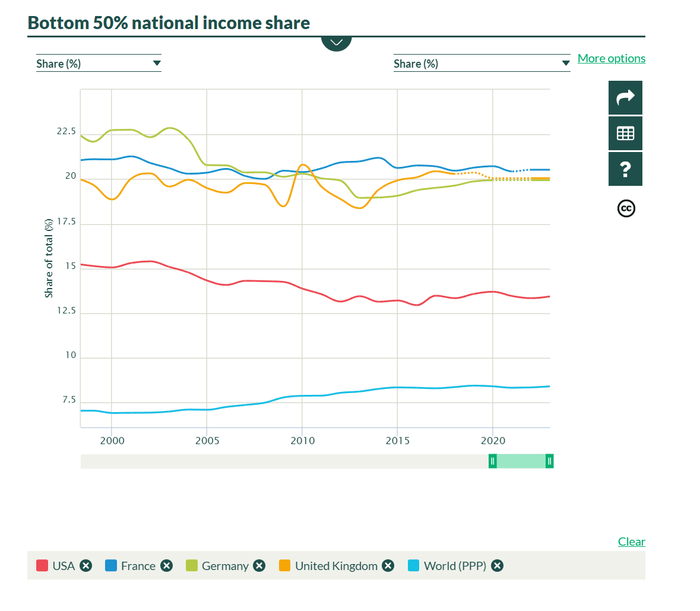Click the left handle of time range slider
Screen dimensions: 700x611
click(492, 461)
